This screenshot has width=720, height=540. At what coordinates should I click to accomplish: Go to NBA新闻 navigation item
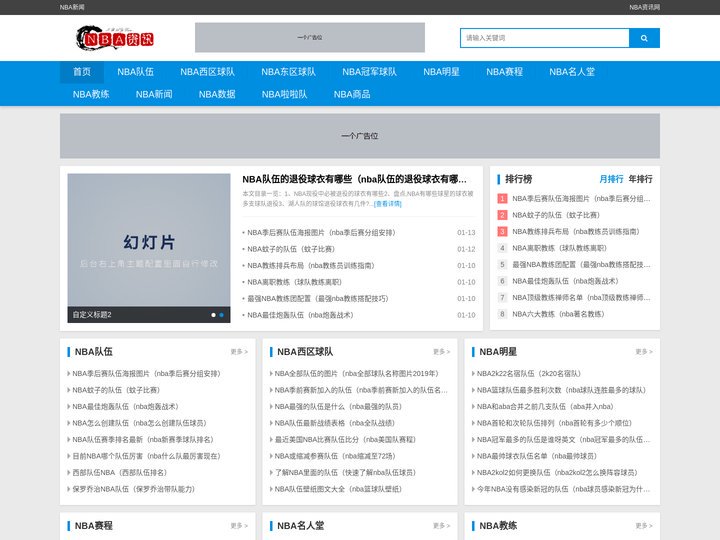154,94
